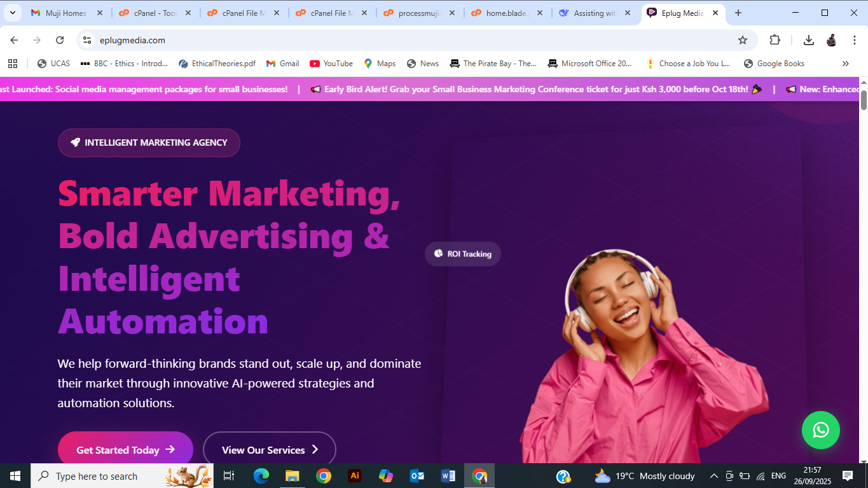This screenshot has width=868, height=488.
Task: Open Outlook from the taskbar
Action: point(417,475)
